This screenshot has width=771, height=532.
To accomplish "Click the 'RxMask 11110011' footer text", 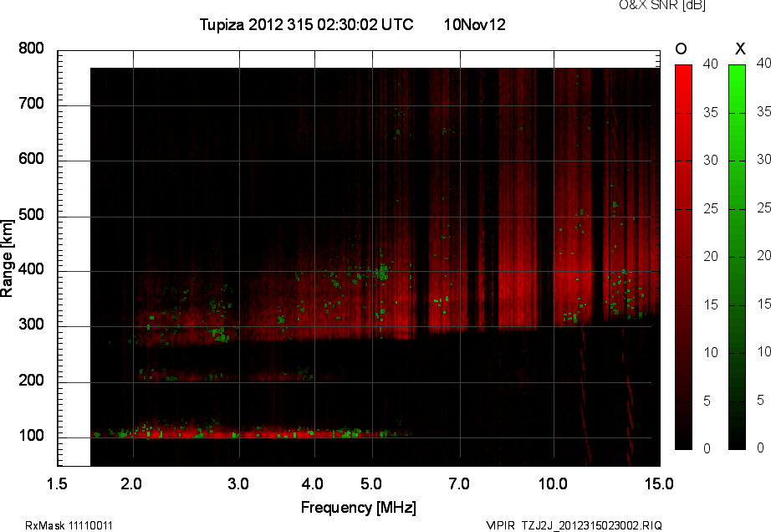I will tap(69, 525).
